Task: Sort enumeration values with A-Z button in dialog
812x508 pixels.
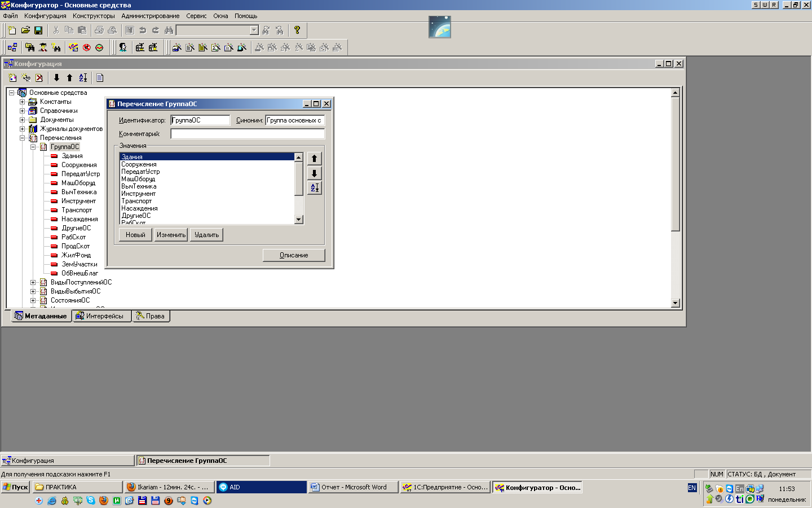Action: (x=315, y=188)
